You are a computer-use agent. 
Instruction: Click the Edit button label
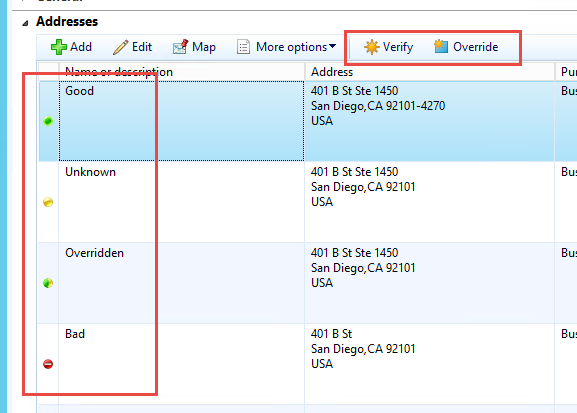pos(142,47)
